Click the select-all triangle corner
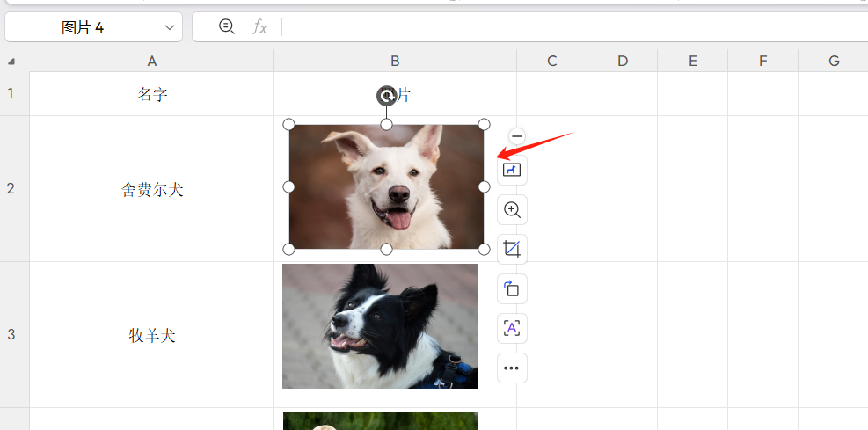The width and height of the screenshot is (868, 430). 11,62
